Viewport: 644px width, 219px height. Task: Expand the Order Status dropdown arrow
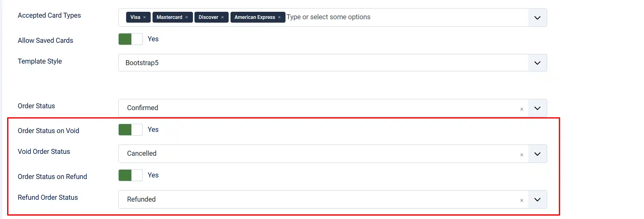pos(537,108)
